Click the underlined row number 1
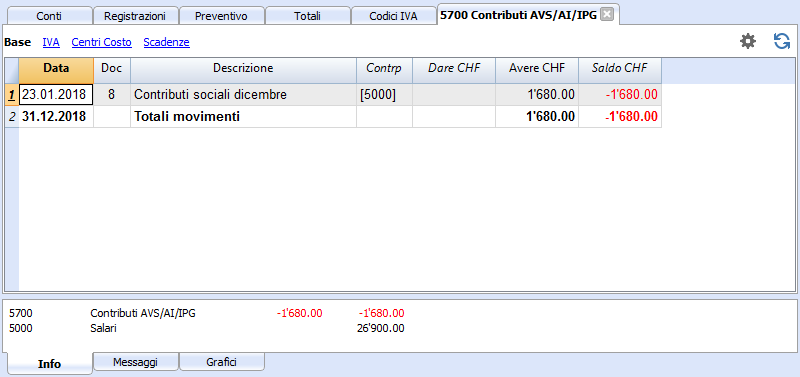 12,95
